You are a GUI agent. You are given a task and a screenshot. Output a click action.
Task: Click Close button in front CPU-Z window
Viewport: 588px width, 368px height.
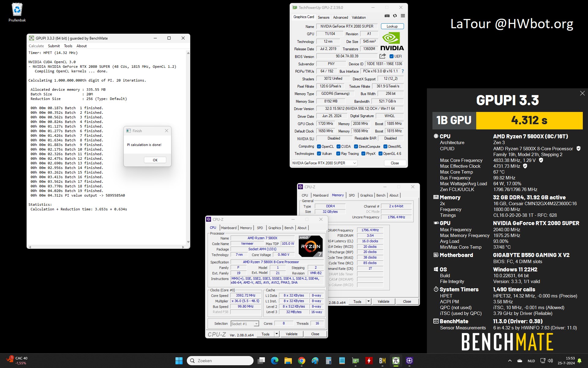click(315, 334)
